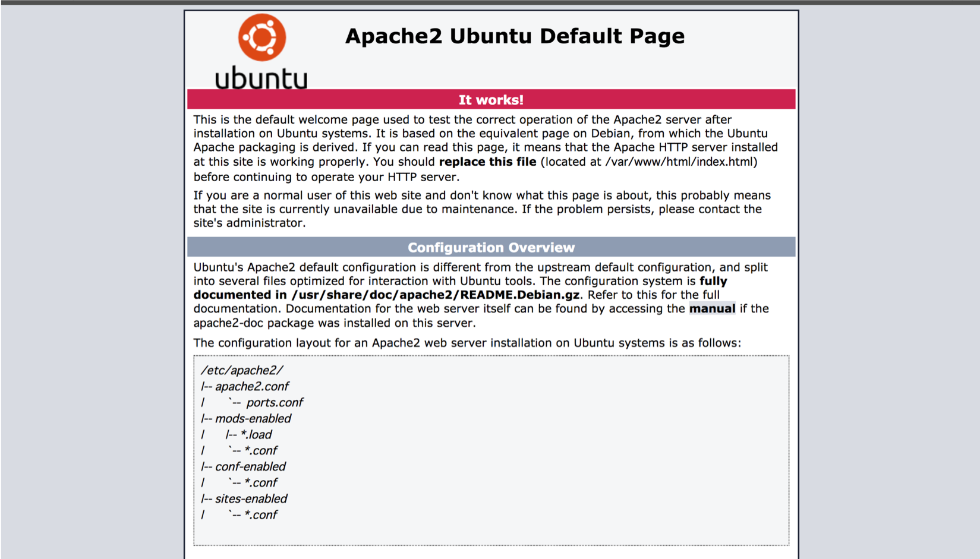The height and width of the screenshot is (559, 980).
Task: Click the 'It works!' red banner
Action: pyautogui.click(x=491, y=100)
